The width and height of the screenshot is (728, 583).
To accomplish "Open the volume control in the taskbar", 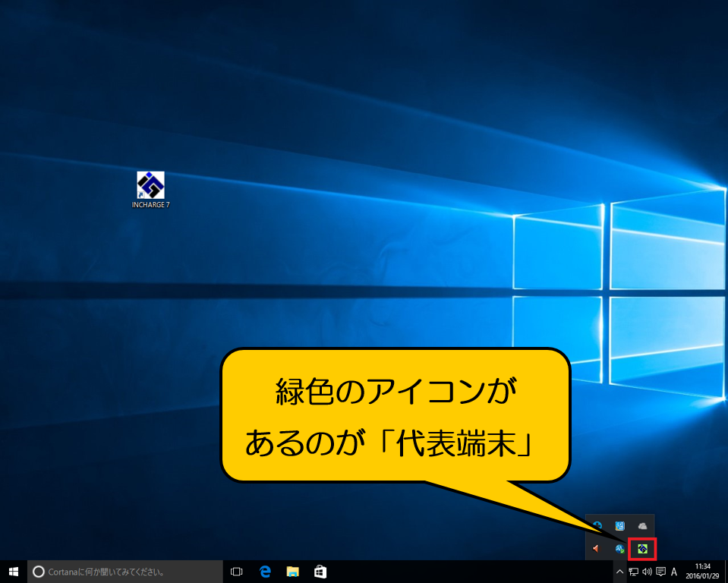I will pyautogui.click(x=648, y=572).
